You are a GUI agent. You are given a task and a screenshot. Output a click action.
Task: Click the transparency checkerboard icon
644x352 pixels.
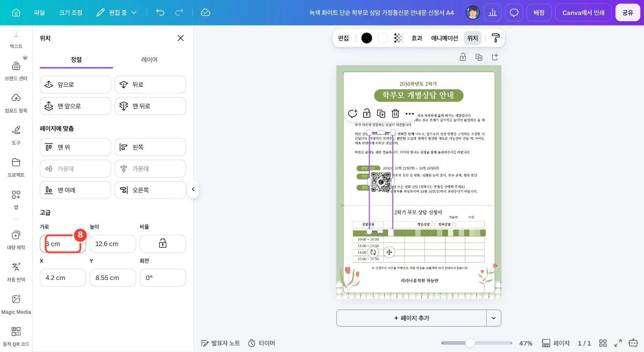coord(398,38)
